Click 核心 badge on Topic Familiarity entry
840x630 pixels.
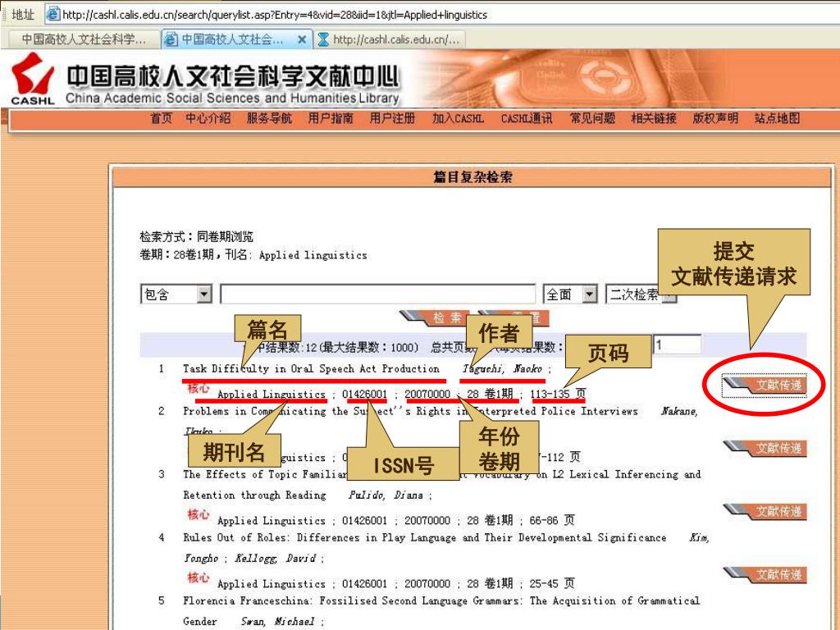click(199, 514)
